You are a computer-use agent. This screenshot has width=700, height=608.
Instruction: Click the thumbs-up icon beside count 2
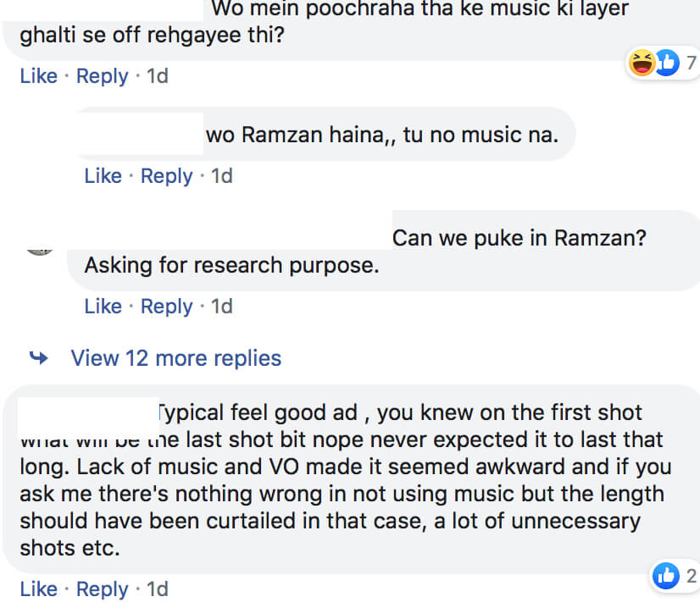(x=665, y=576)
